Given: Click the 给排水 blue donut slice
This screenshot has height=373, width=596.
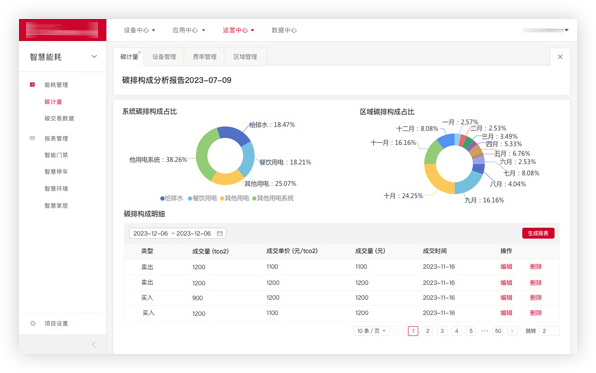Looking at the screenshot, I should tap(233, 134).
